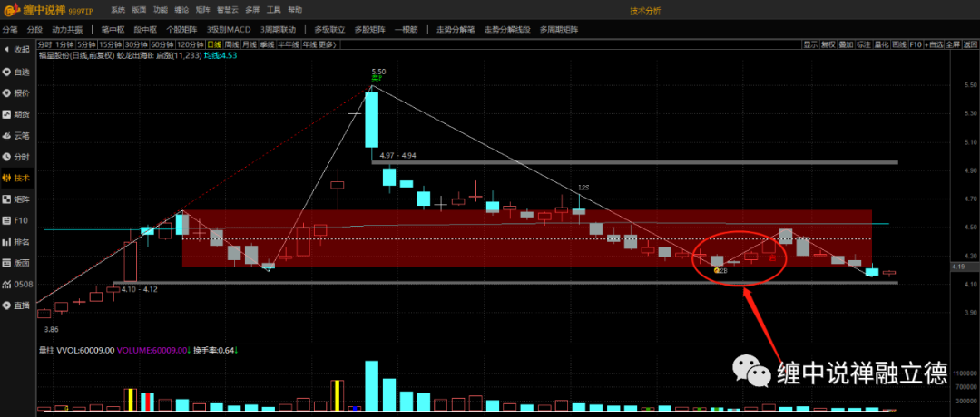Image resolution: width=980 pixels, height=417 pixels.
Task: Open 排名 ranking in sidebar
Action: pos(16,241)
